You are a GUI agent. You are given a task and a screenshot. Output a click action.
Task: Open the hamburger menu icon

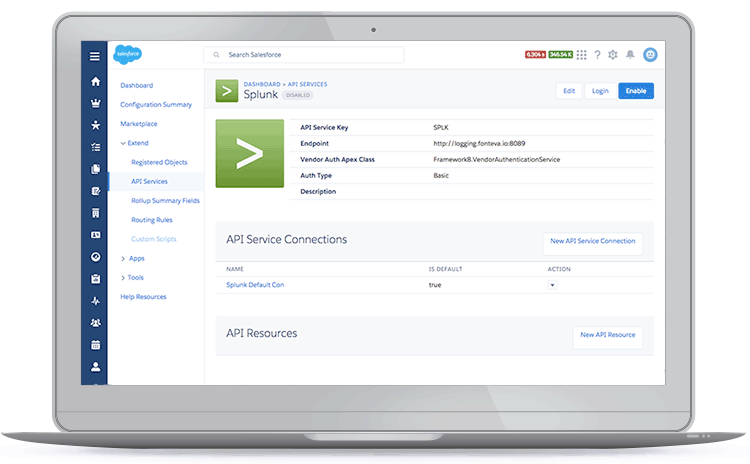coord(95,56)
